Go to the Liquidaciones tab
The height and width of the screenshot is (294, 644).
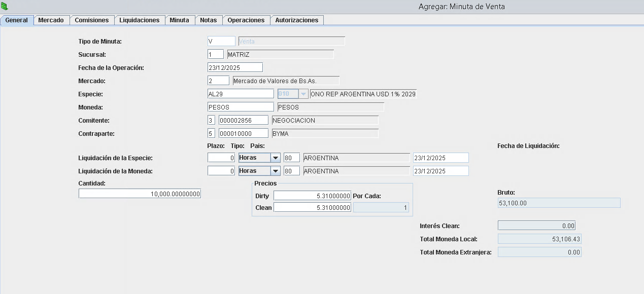[140, 20]
